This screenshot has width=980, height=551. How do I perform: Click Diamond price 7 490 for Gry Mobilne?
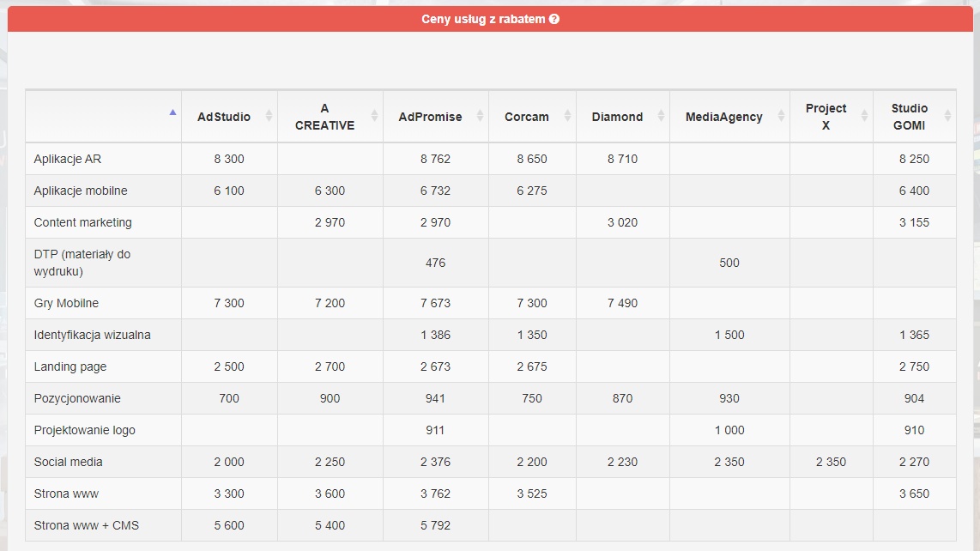point(622,303)
